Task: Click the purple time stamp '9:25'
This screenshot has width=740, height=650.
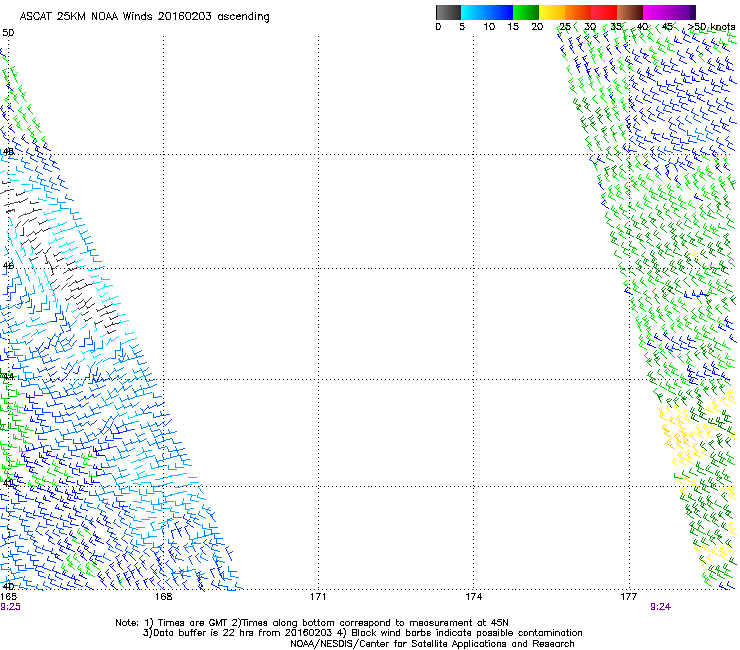Action: point(10,607)
